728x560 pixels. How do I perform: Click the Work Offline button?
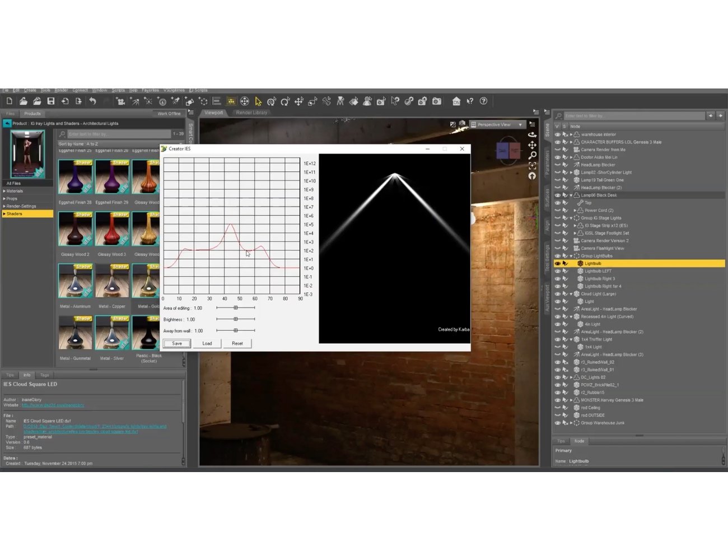(x=169, y=114)
